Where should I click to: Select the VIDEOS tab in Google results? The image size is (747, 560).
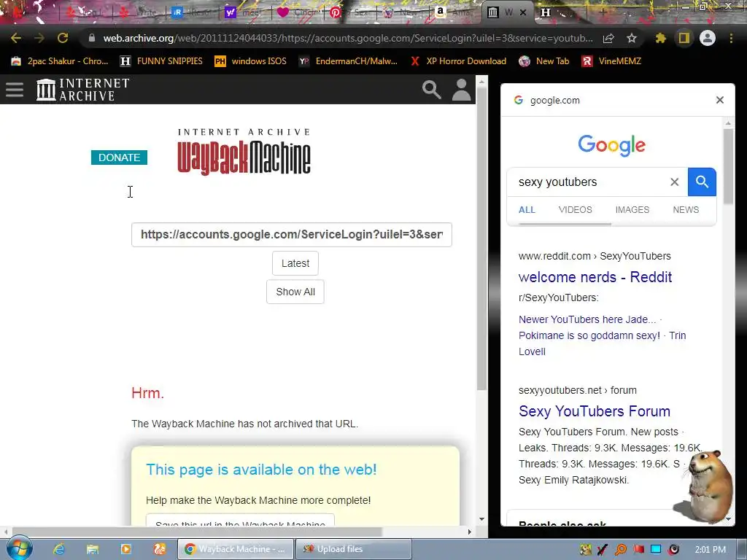(575, 209)
